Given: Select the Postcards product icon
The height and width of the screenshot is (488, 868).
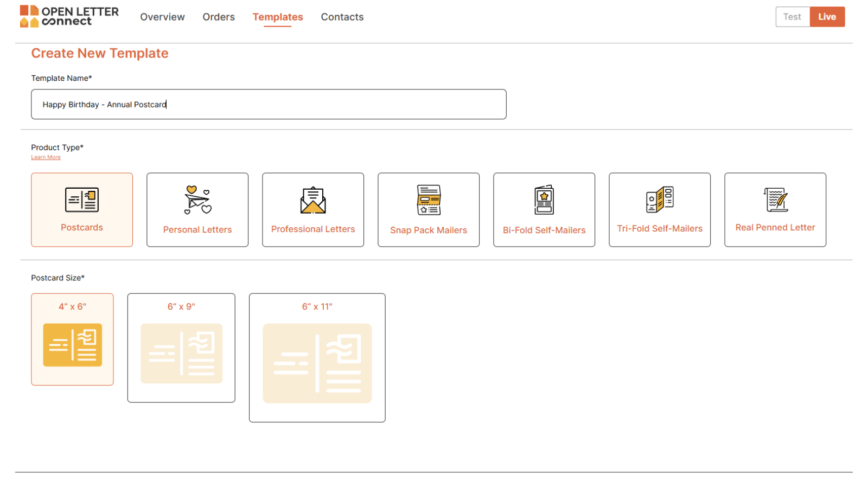Looking at the screenshot, I should (82, 200).
